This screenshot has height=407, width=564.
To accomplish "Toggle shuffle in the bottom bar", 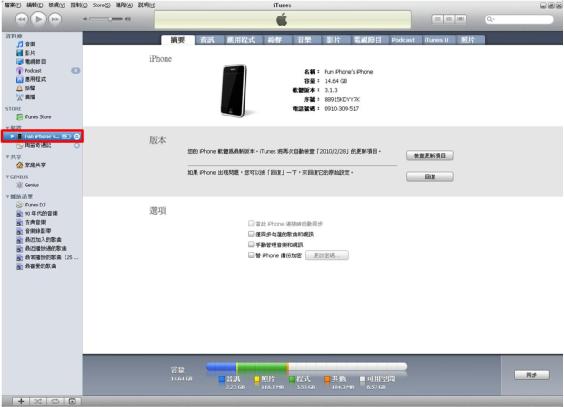I will tap(38, 401).
